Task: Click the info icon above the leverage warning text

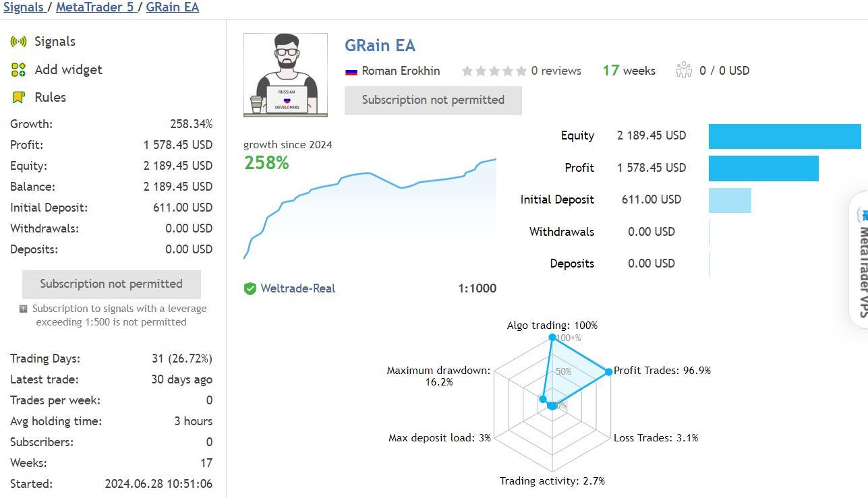Action: (23, 309)
